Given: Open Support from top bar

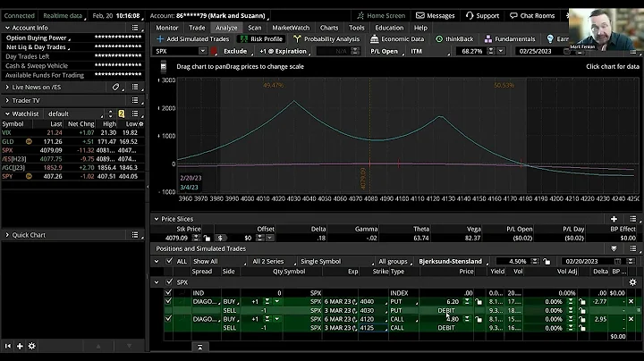Looking at the screenshot, I should (482, 15).
